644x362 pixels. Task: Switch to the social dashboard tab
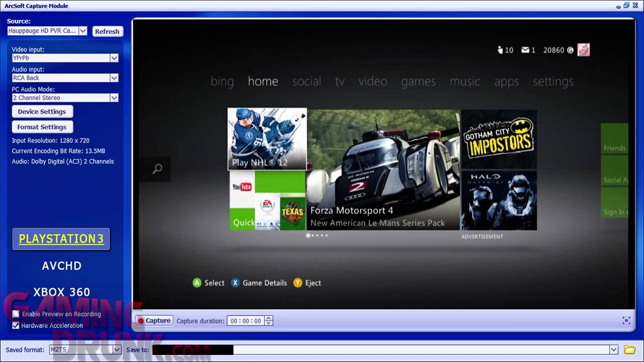click(x=306, y=81)
